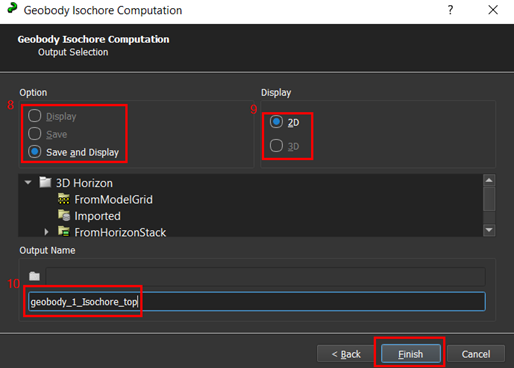Click the output folder icon
This screenshot has height=368, width=514.
coord(34,276)
